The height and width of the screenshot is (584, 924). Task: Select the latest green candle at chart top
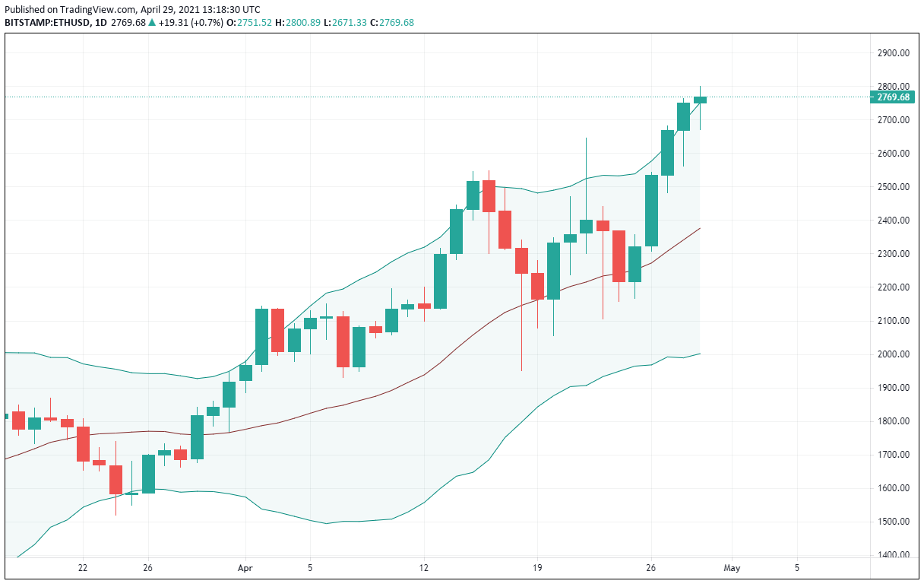pyautogui.click(x=700, y=100)
